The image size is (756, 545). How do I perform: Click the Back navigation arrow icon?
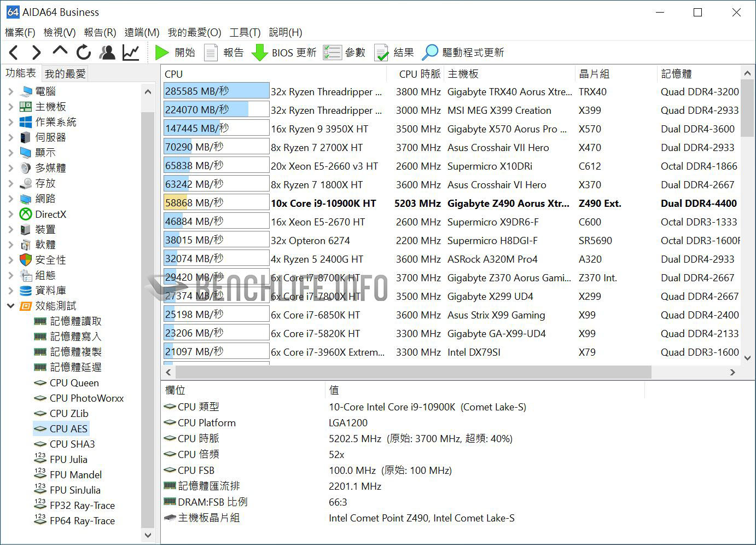pos(14,53)
